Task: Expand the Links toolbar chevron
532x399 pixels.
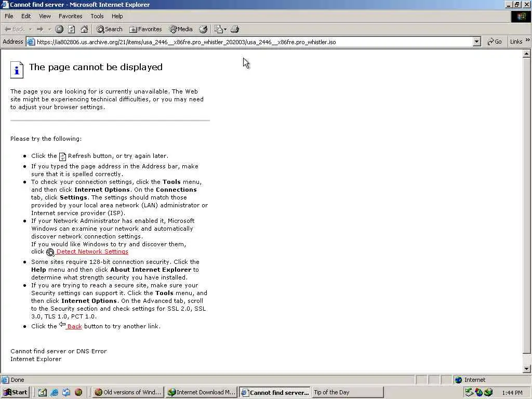Action: tap(528, 40)
